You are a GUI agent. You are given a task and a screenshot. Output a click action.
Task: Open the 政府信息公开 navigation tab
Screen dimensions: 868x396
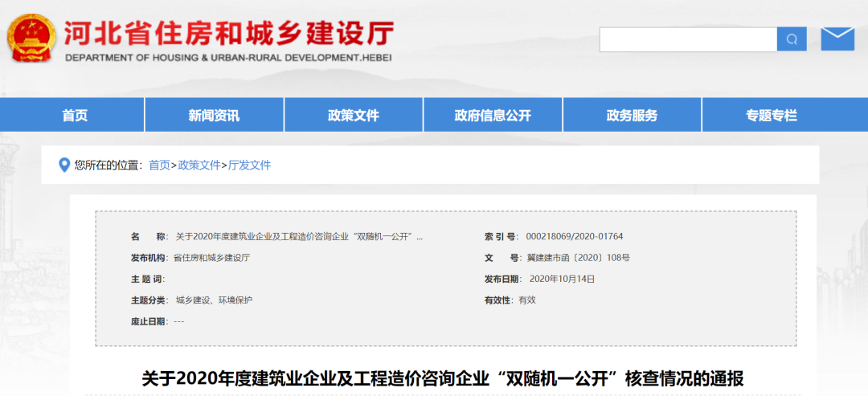coord(493,115)
